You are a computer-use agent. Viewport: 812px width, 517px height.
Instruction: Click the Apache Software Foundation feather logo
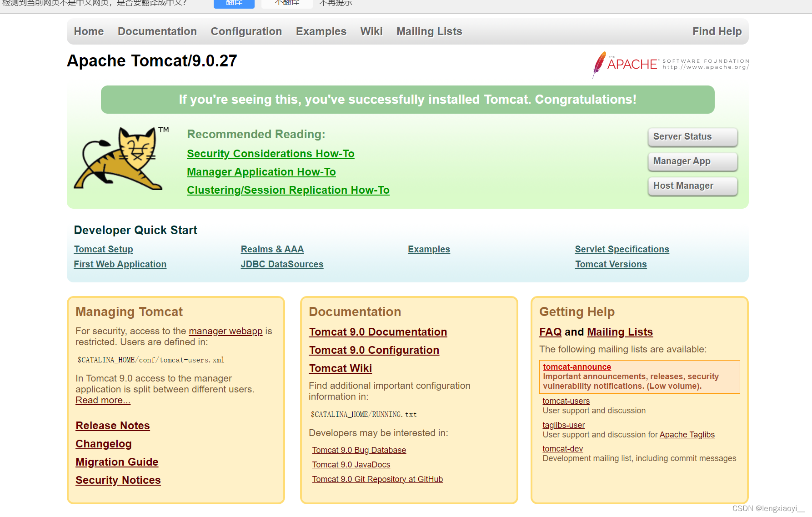coord(671,64)
